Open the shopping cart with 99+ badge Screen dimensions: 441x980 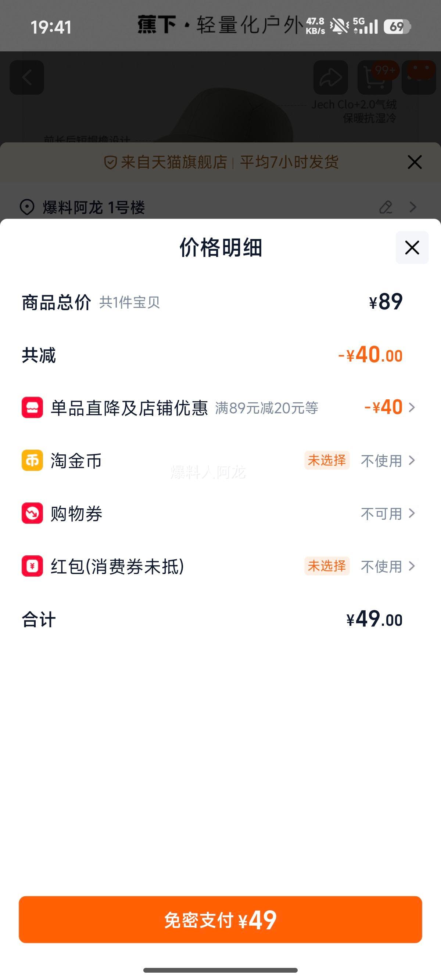[x=375, y=77]
